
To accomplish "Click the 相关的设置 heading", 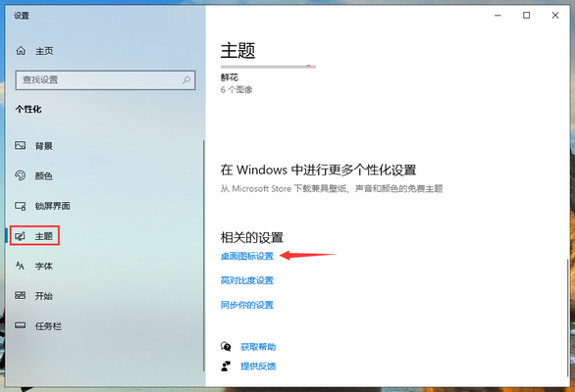I will tap(252, 237).
